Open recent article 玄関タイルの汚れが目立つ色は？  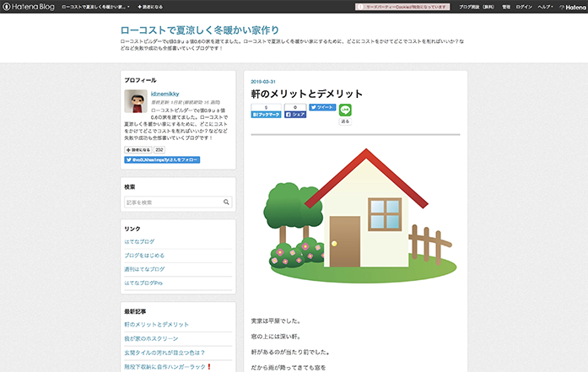pos(165,353)
